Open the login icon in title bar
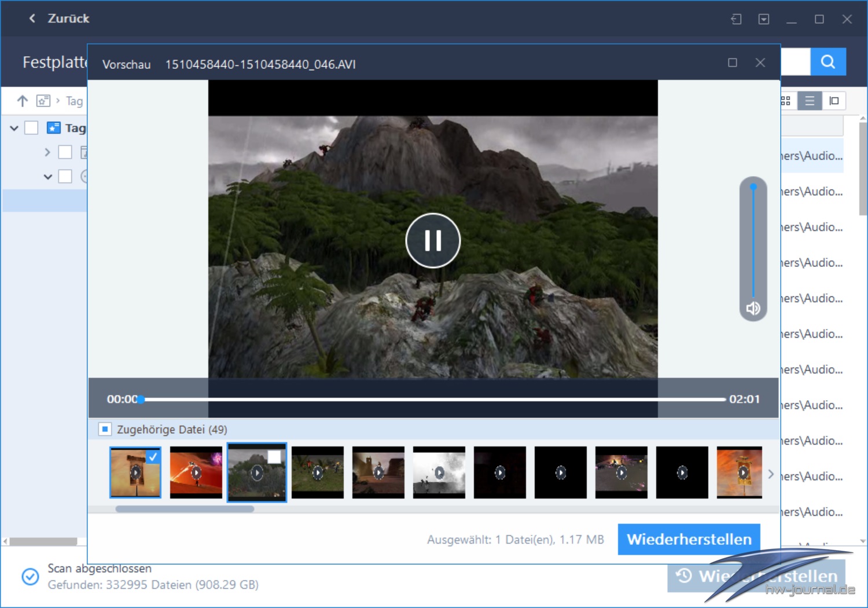 (x=736, y=19)
